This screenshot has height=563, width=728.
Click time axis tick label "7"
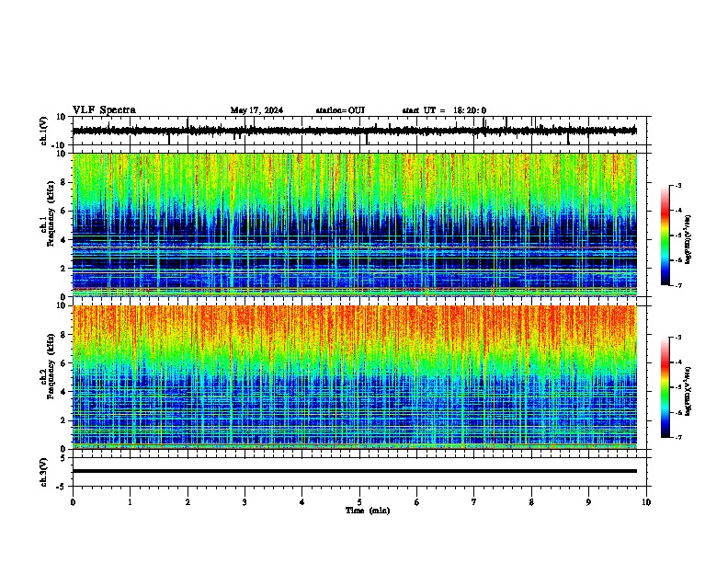pos(474,502)
